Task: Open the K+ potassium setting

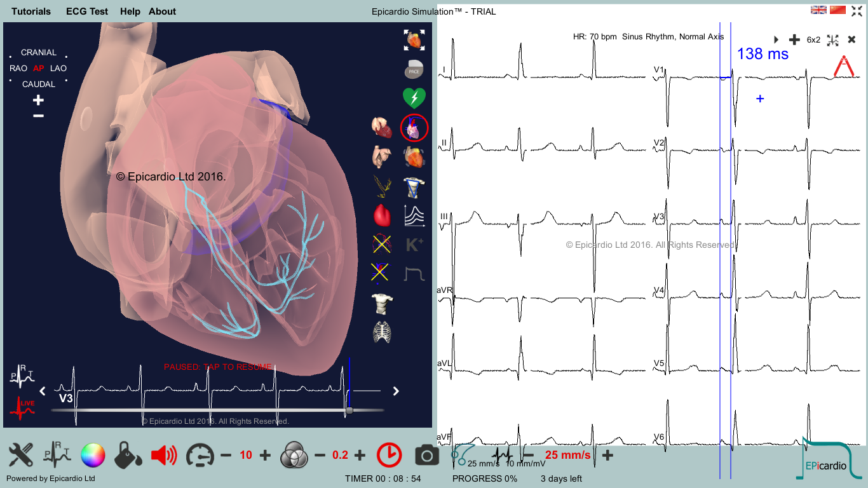Action: pos(414,245)
